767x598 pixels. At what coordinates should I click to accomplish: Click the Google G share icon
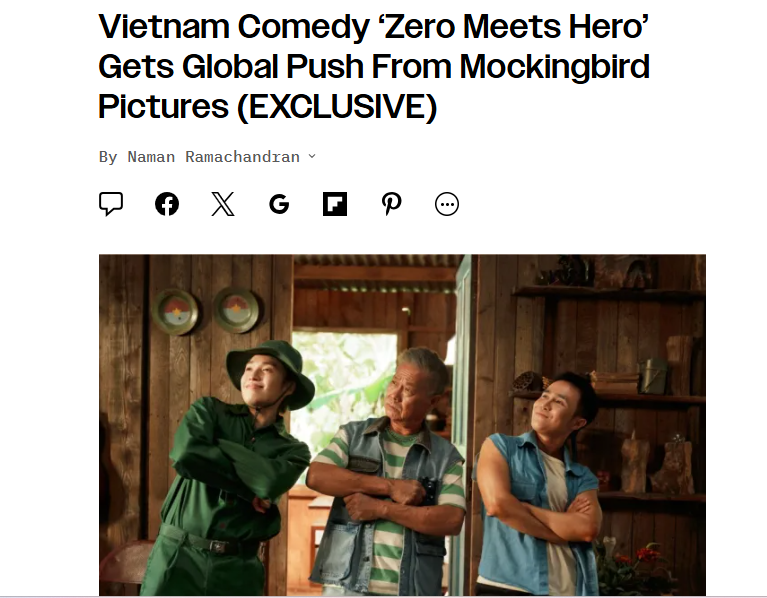(x=279, y=204)
